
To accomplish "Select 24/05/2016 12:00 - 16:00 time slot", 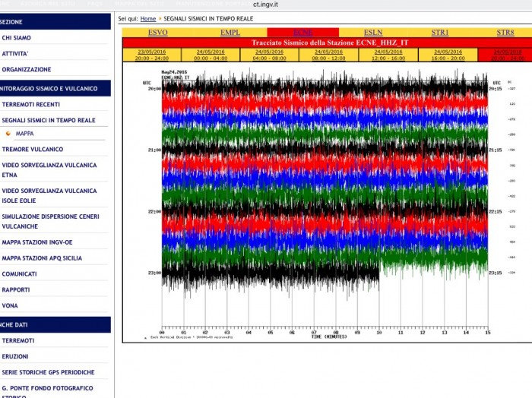I will point(388,55).
